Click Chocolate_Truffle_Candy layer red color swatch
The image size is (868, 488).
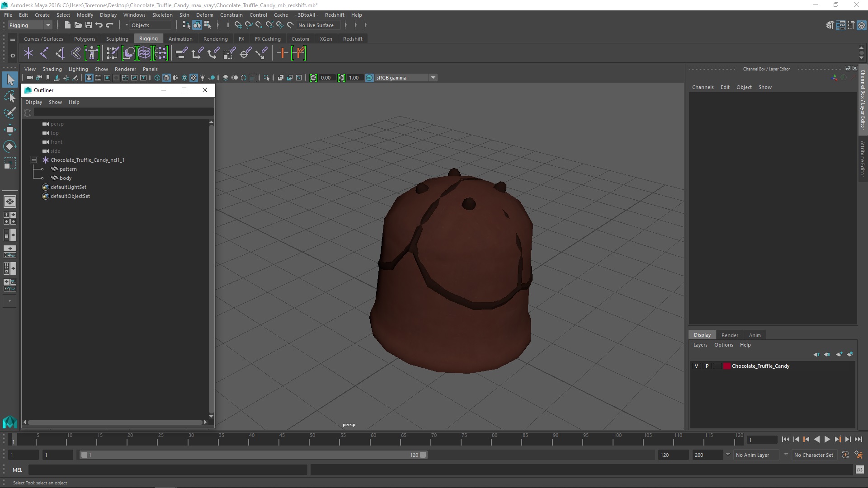pos(726,366)
